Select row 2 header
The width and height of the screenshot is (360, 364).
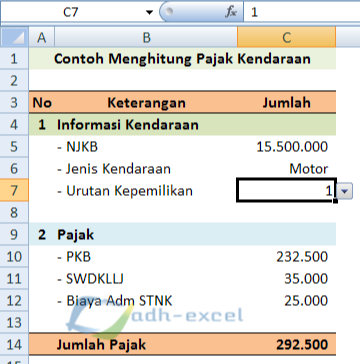[14, 81]
